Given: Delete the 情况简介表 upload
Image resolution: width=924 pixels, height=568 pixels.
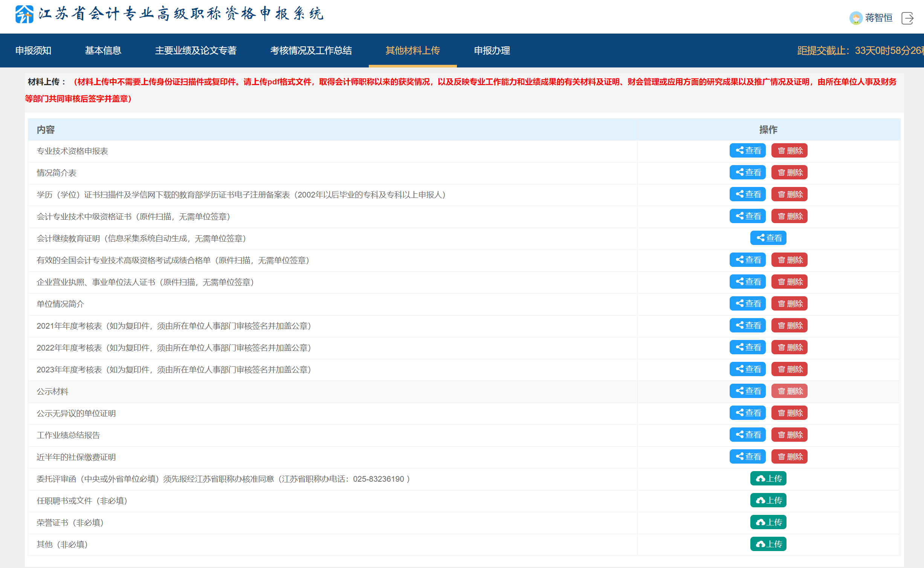Looking at the screenshot, I should (789, 173).
